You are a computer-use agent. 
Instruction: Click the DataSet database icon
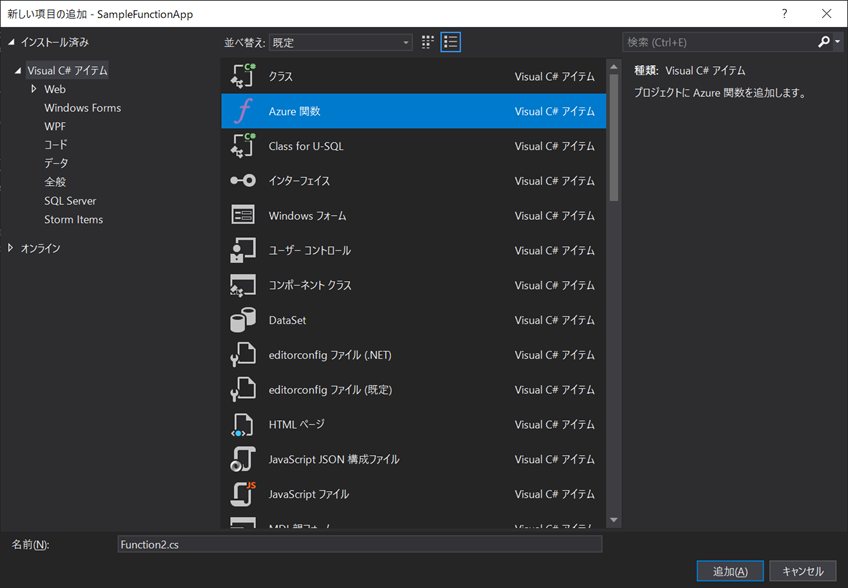coord(243,320)
